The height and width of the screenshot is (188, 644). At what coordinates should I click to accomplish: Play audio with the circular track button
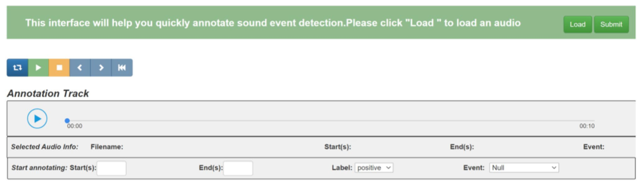tap(37, 119)
